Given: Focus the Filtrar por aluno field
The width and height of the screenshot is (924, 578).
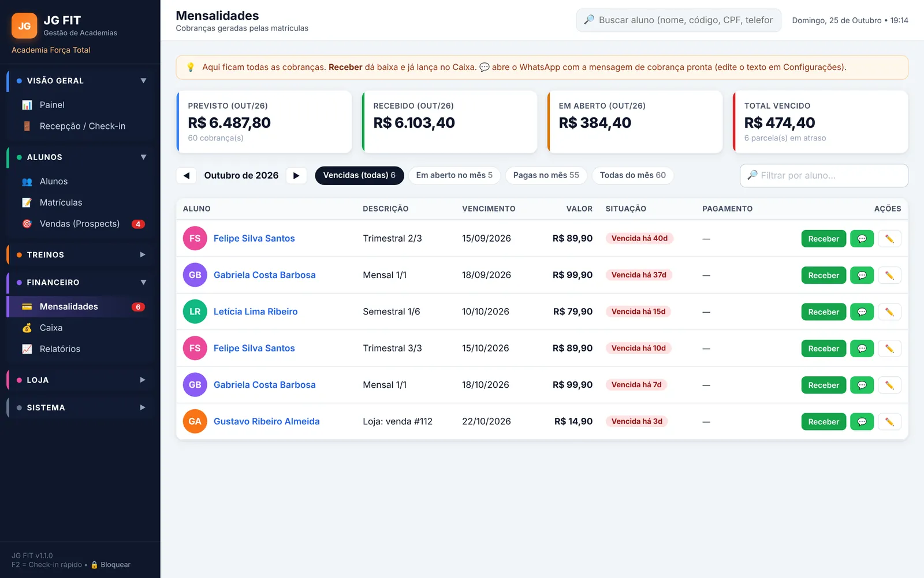Looking at the screenshot, I should click(x=824, y=176).
